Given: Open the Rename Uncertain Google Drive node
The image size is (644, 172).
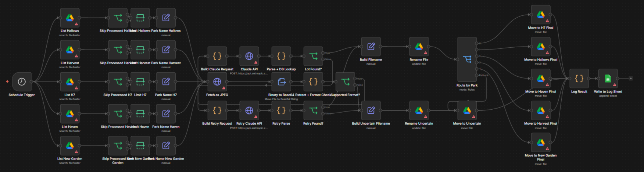Looking at the screenshot, I should pyautogui.click(x=419, y=110).
